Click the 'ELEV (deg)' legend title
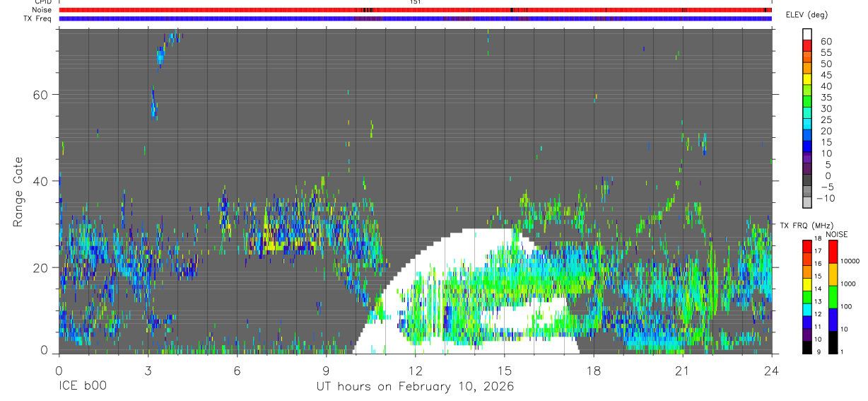Image resolution: width=868 pixels, height=401 pixels. [x=807, y=15]
